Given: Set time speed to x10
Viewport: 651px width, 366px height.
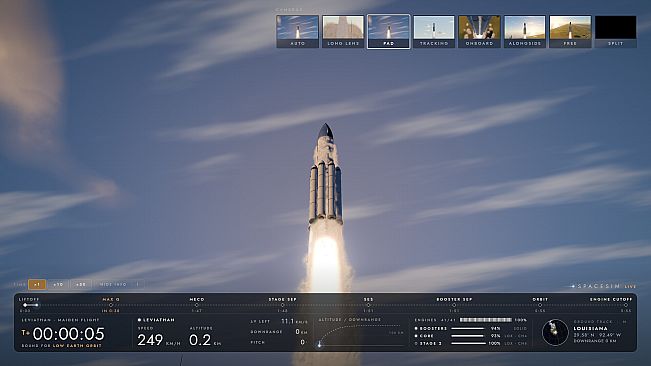Looking at the screenshot, I should click(x=58, y=285).
